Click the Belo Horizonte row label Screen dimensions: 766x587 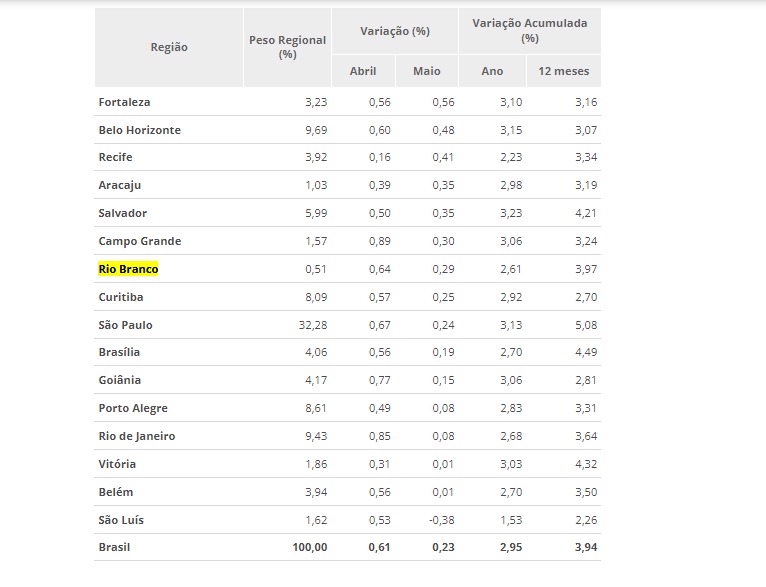coord(139,130)
